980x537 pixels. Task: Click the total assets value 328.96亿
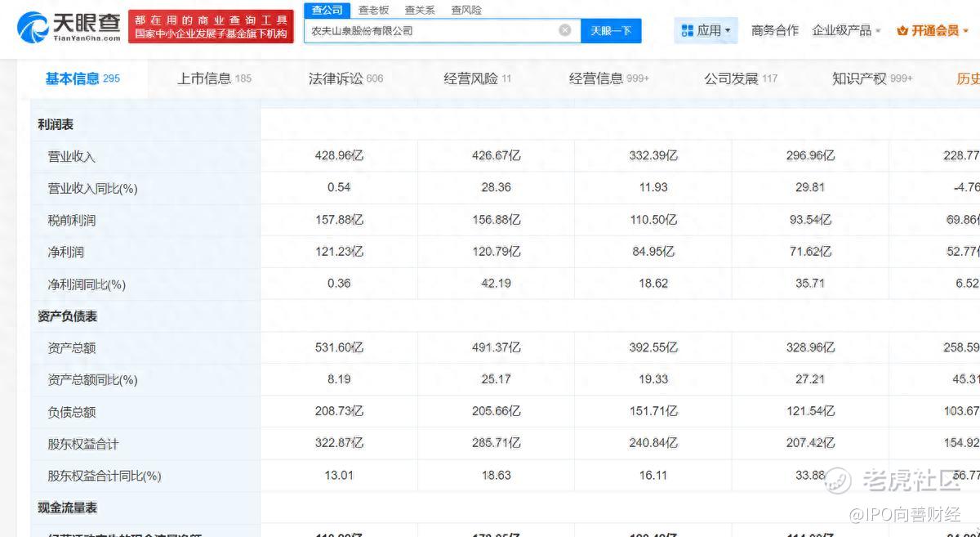(810, 347)
